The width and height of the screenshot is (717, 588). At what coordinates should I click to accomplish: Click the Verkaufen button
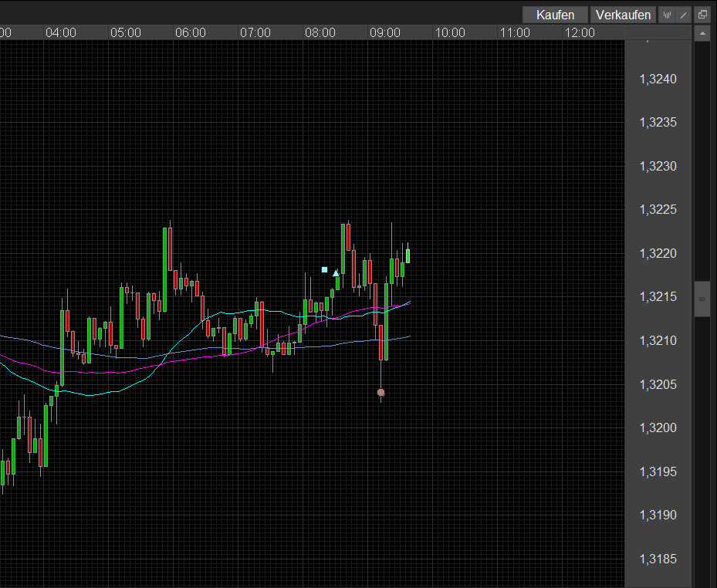coord(624,15)
